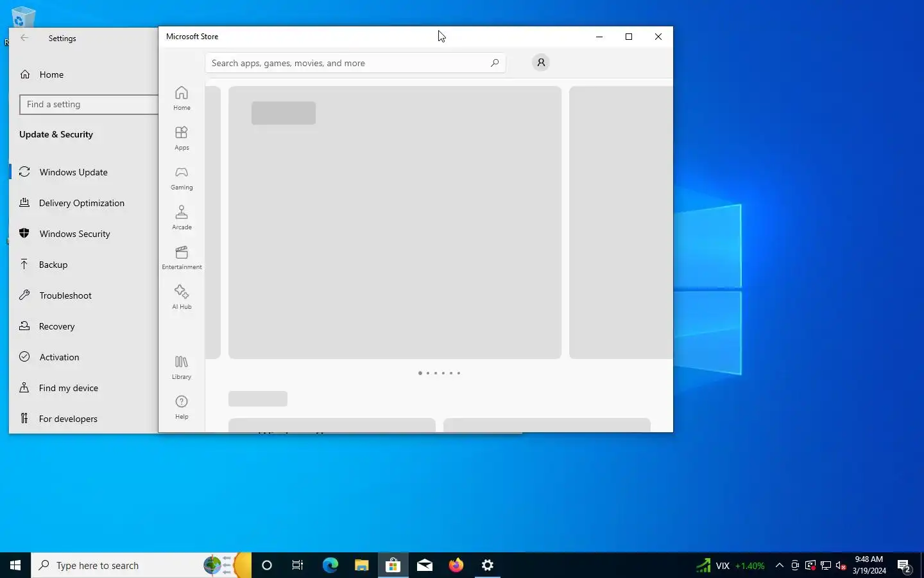Launch Firefox from taskbar
Viewport: 924px width, 578px height.
tap(456, 565)
